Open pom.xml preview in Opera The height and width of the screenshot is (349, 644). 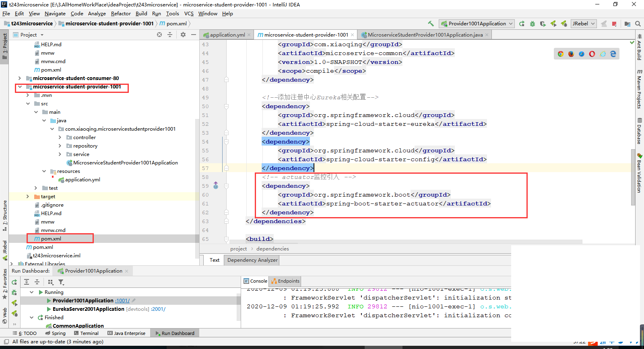click(592, 54)
